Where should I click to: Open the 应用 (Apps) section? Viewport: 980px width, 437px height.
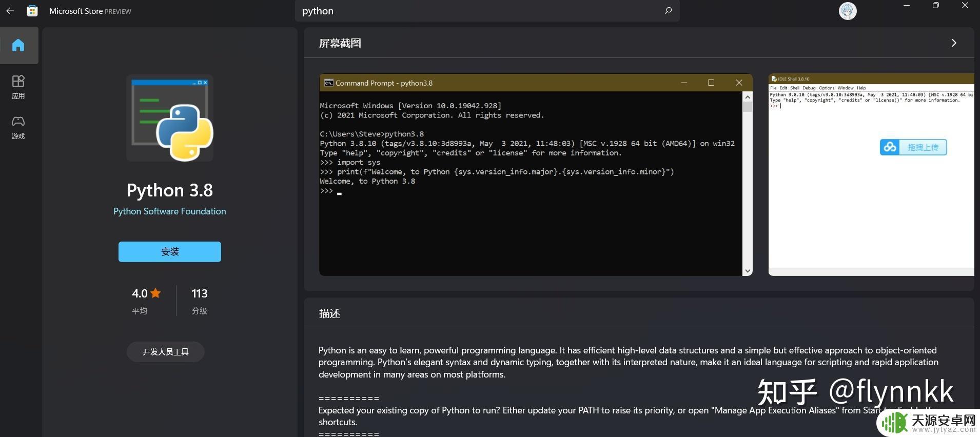(18, 87)
